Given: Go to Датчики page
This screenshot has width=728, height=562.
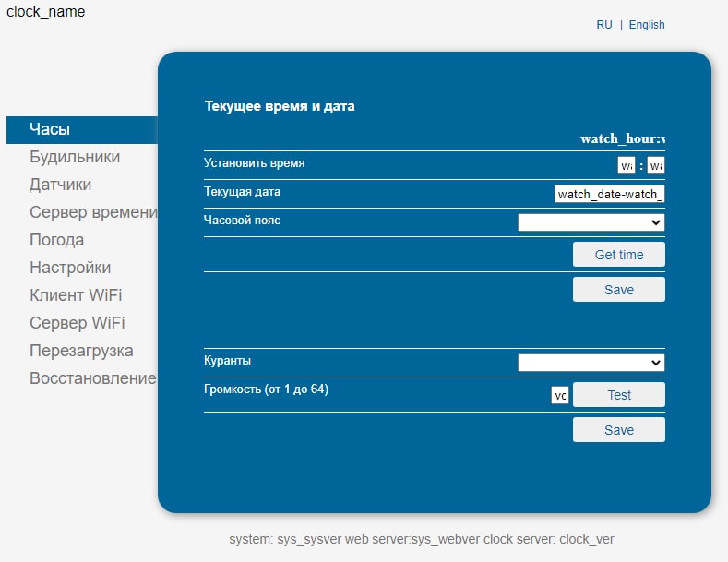Looking at the screenshot, I should click(60, 185).
